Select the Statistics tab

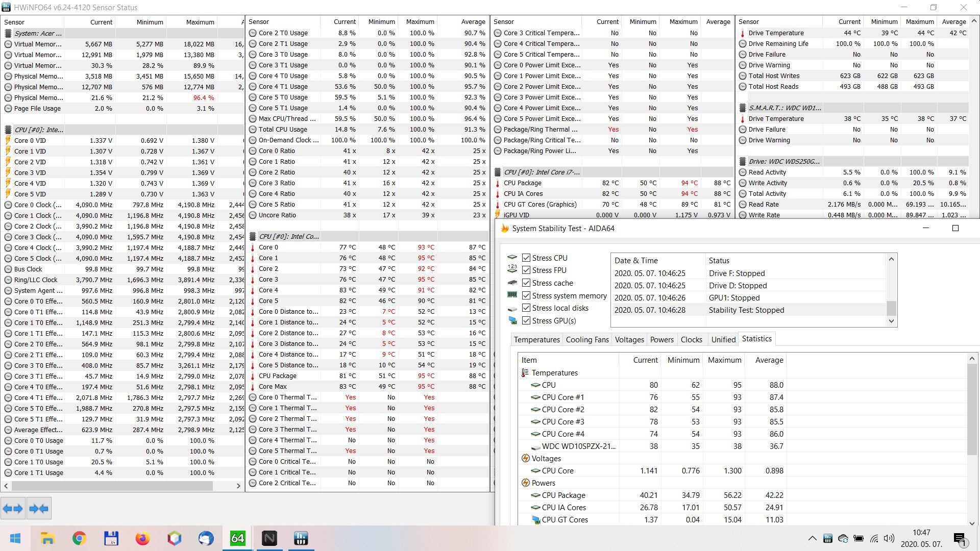point(756,339)
